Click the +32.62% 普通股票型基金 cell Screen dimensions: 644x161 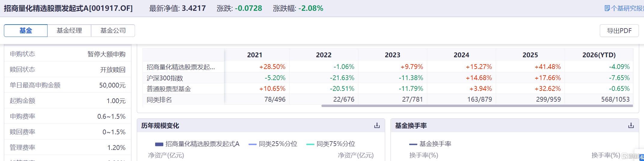click(x=547, y=89)
